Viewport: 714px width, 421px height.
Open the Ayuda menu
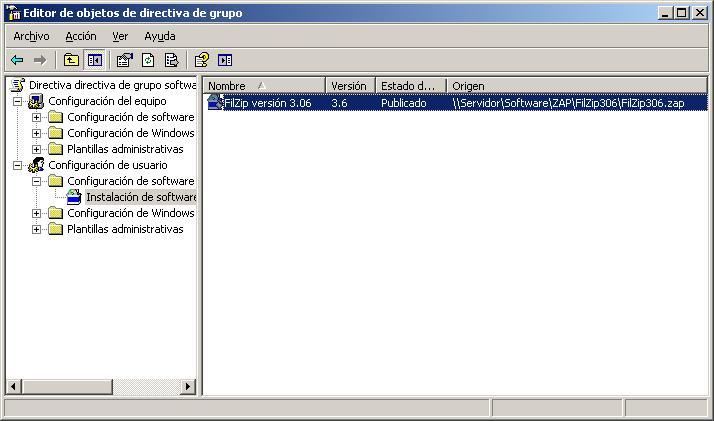click(x=159, y=36)
